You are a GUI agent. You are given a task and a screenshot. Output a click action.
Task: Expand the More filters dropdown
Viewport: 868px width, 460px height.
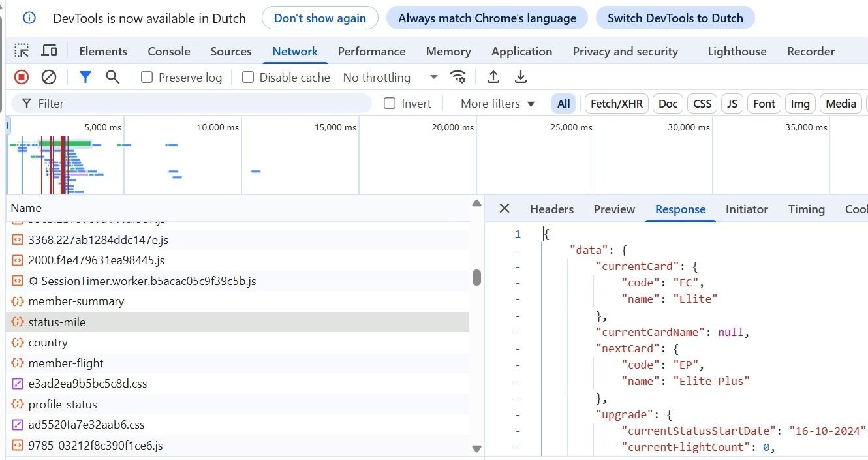497,104
